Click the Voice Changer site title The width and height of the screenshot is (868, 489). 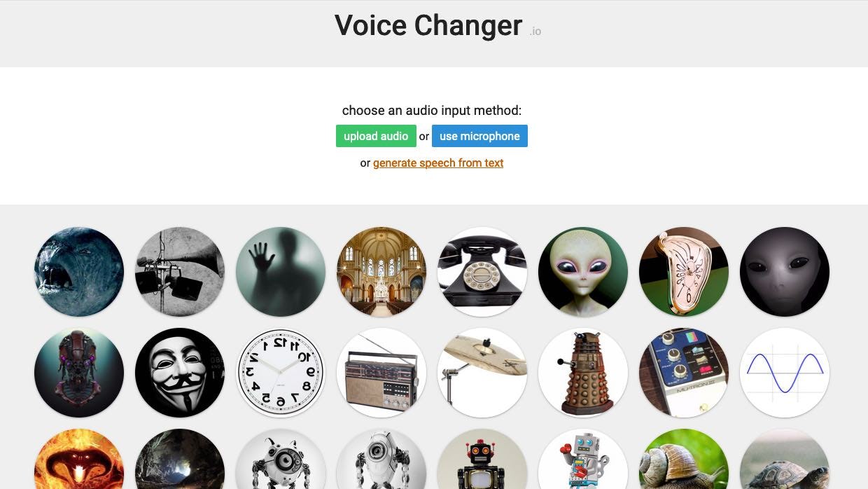(x=428, y=25)
